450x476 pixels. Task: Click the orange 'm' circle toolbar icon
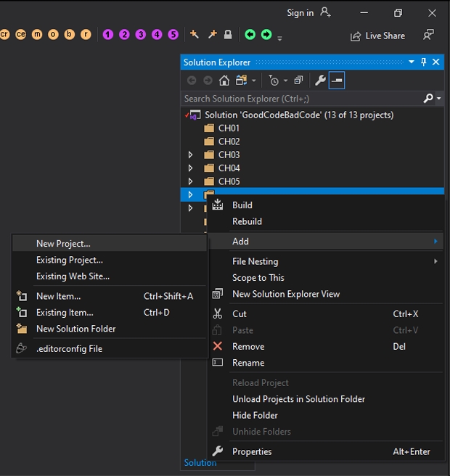click(x=37, y=34)
